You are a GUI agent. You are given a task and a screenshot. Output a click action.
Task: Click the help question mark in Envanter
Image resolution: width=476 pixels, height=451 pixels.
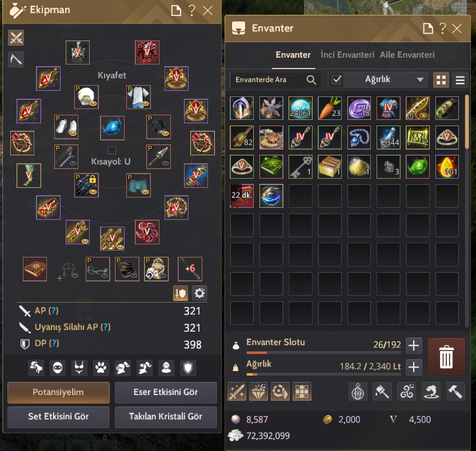[x=443, y=29]
